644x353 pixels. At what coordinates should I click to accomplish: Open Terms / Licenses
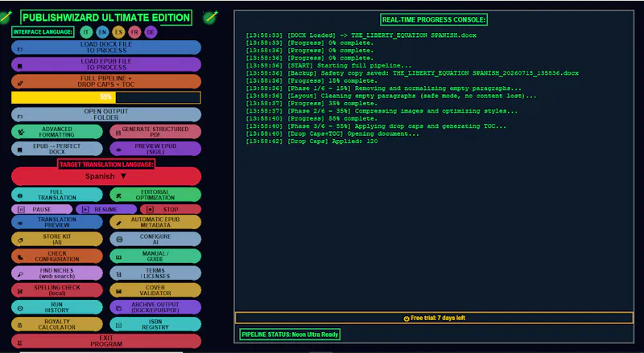[155, 273]
